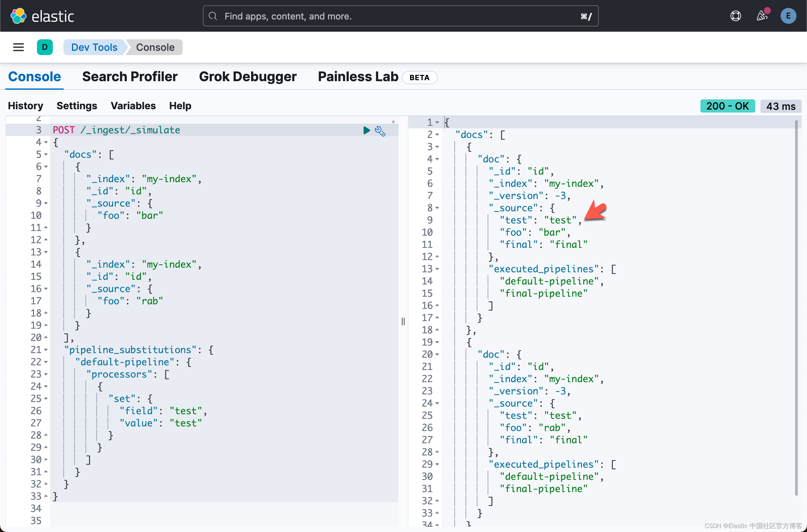Collapse the "set" processor at line 25

pyautogui.click(x=46, y=399)
